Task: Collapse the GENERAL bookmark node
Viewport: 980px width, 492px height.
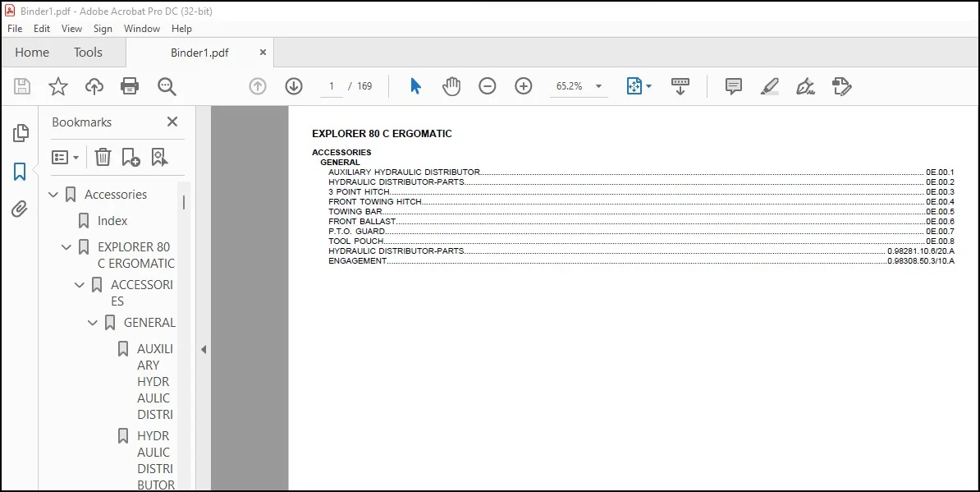Action: coord(93,323)
